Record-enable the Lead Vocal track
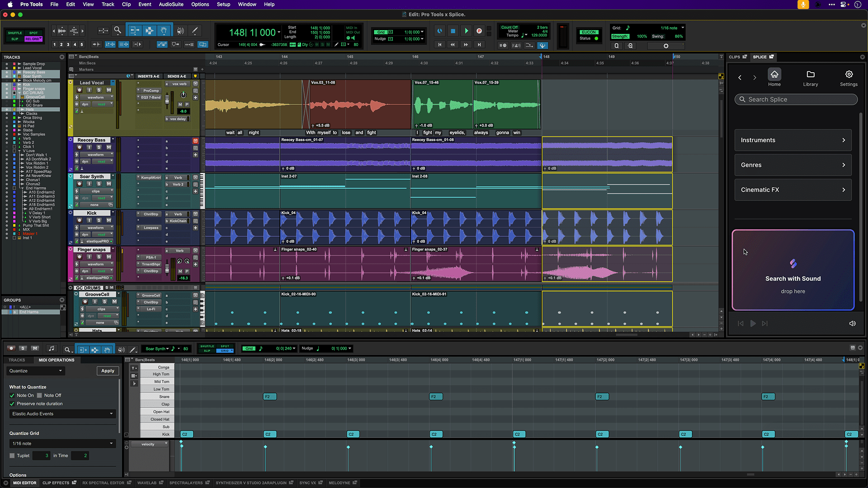868x488 pixels. 80,90
